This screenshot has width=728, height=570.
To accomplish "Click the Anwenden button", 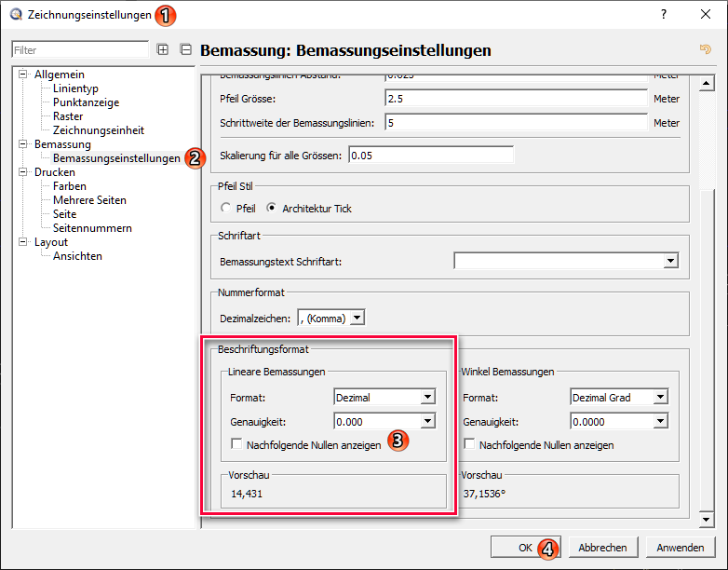I will (680, 548).
